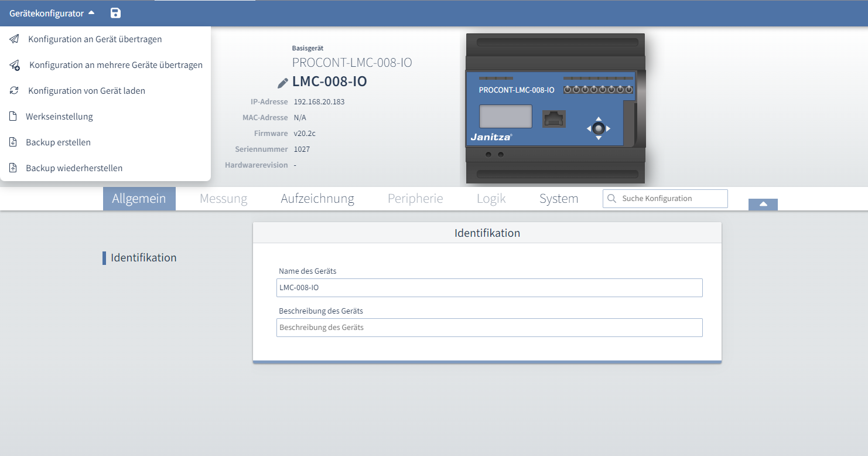
Task: Select Werkseinstellung from the menu
Action: click(x=60, y=116)
